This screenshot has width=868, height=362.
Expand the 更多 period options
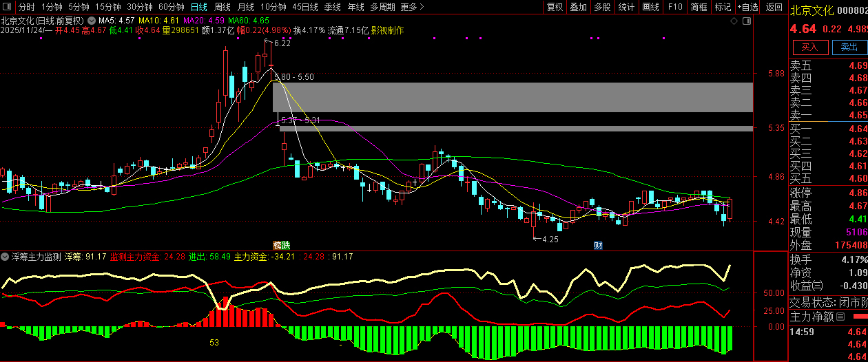tap(411, 7)
